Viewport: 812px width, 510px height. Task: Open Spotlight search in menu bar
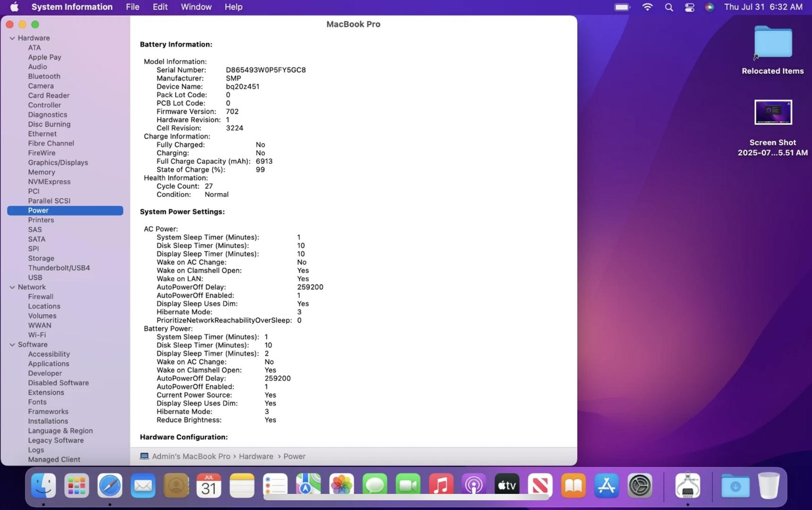point(668,7)
